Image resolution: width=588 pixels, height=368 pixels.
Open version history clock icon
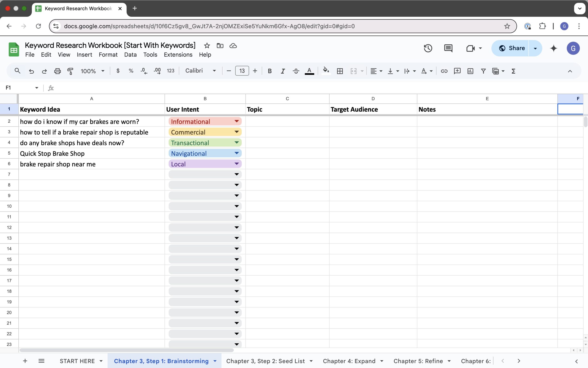pyautogui.click(x=428, y=48)
